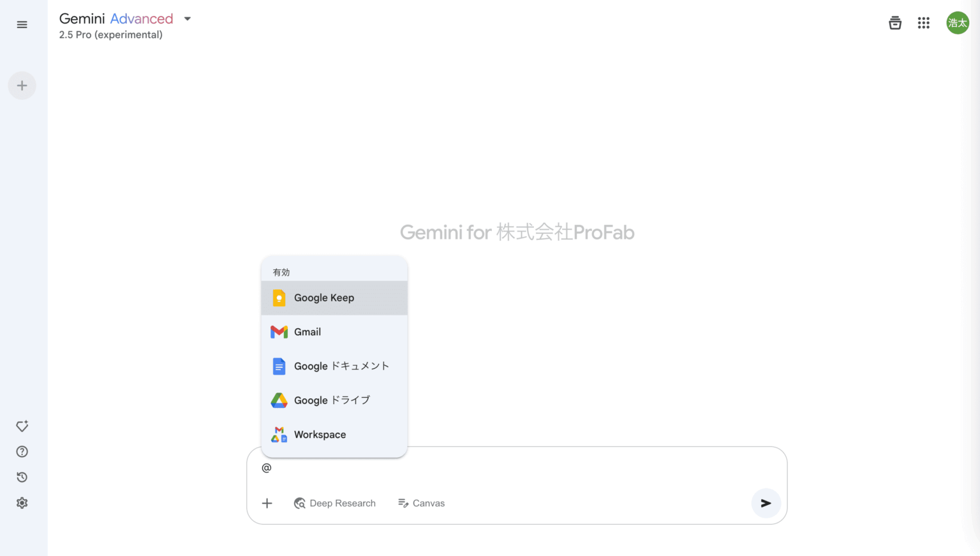Click the attach files plus button
This screenshot has height=556, width=980.
coord(267,503)
